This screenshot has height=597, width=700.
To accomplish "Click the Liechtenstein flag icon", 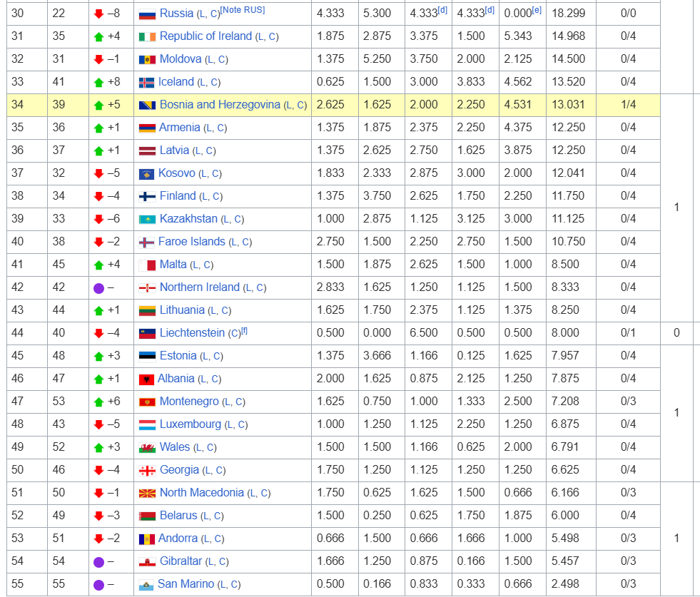I will point(147,333).
